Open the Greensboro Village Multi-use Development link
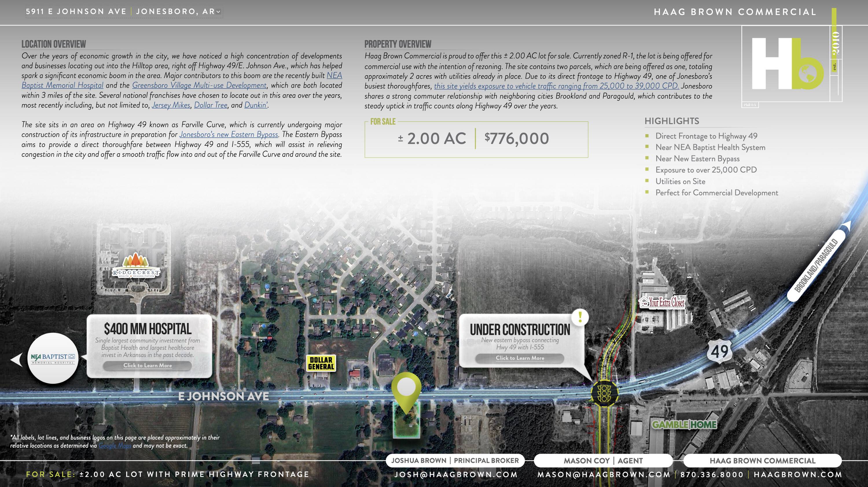Screen dimensions: 868x487 tap(199, 86)
